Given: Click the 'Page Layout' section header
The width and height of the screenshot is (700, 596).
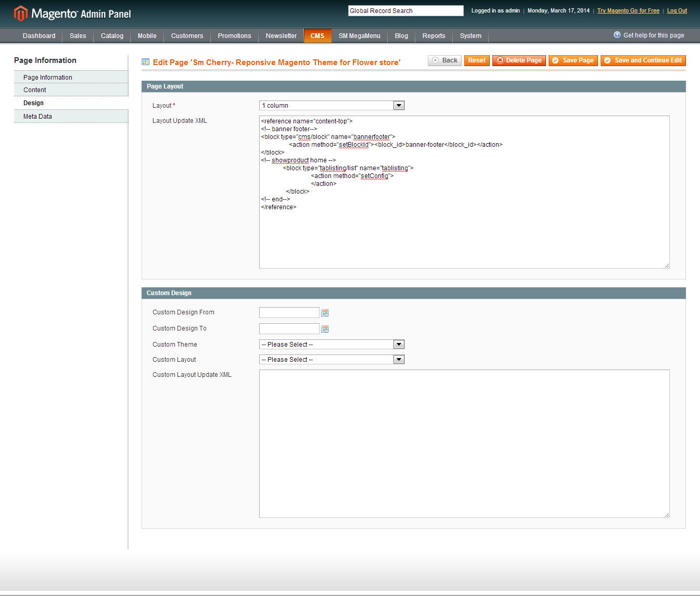Looking at the screenshot, I should (x=414, y=86).
